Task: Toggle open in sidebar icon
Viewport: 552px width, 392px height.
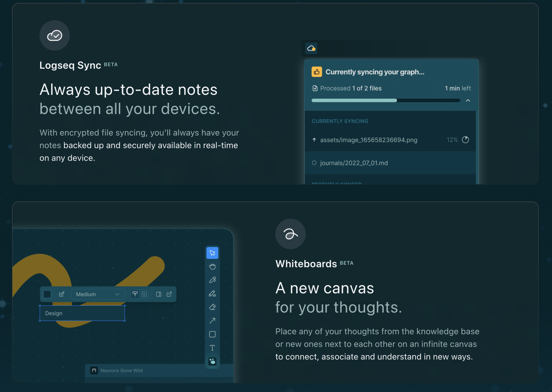Action: [158, 294]
